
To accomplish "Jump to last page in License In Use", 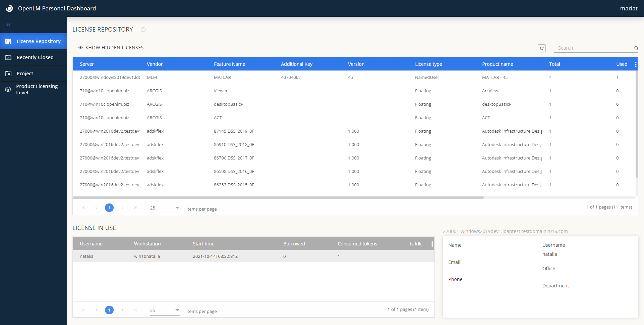I will [x=135, y=310].
